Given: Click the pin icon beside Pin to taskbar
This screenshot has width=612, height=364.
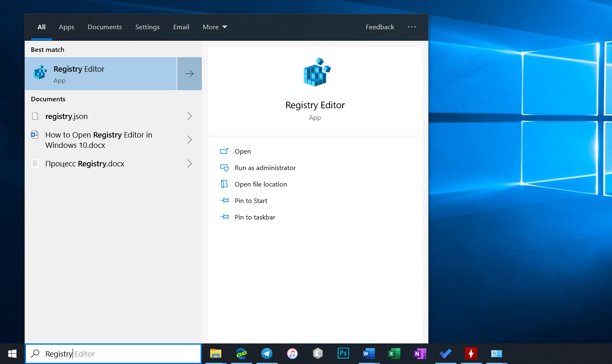Looking at the screenshot, I should 224,217.
